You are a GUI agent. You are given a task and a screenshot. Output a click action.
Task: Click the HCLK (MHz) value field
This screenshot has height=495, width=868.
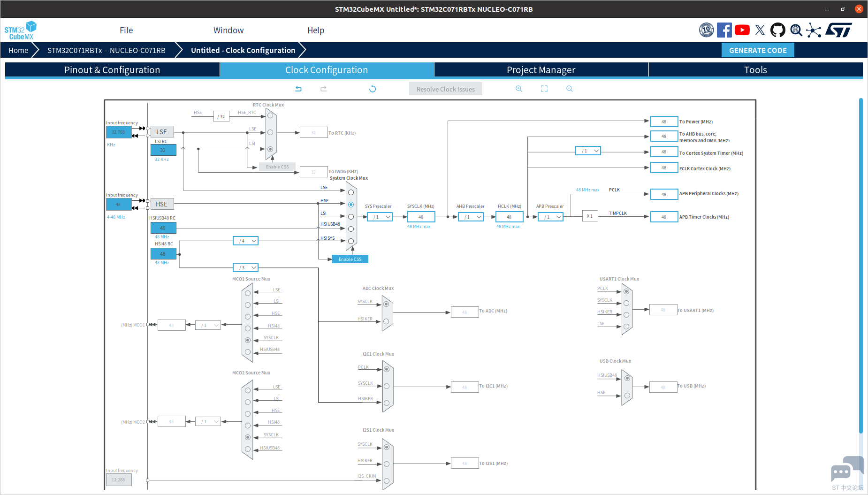(509, 217)
